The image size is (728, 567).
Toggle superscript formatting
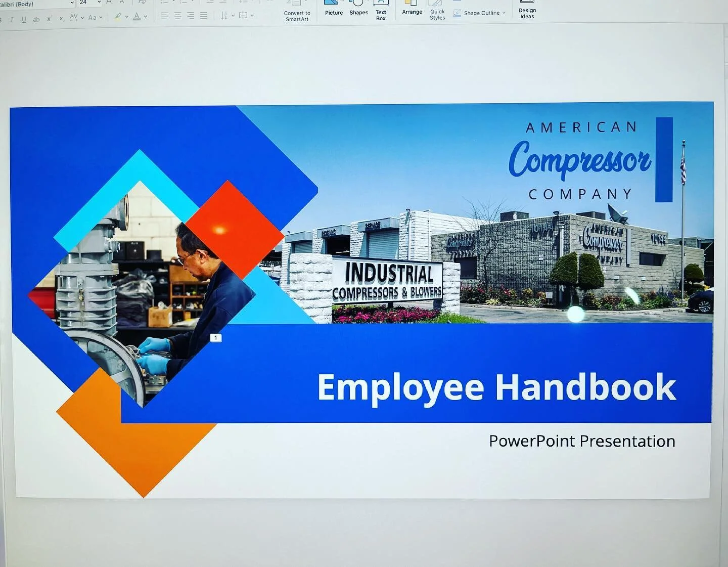tap(49, 19)
